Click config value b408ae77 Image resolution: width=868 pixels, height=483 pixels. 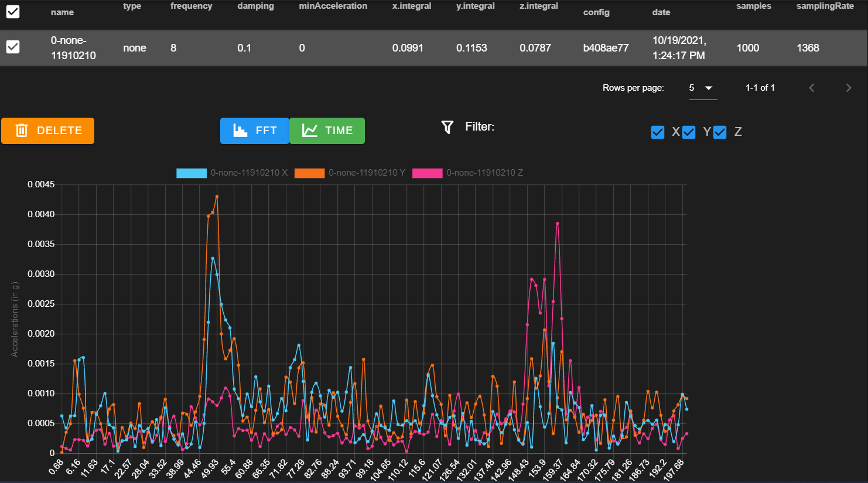coord(606,48)
